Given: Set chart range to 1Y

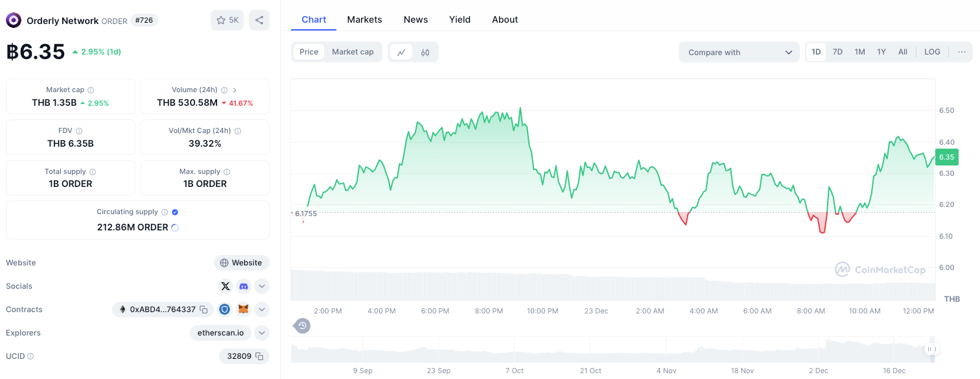Looking at the screenshot, I should pos(881,52).
